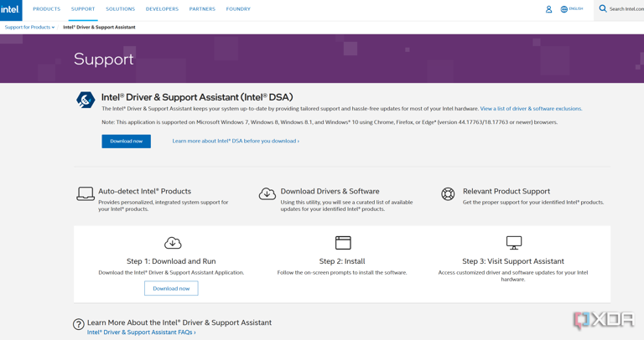The width and height of the screenshot is (644, 340).
Task: Click the Step 1: Download and Run title
Action: tap(171, 261)
